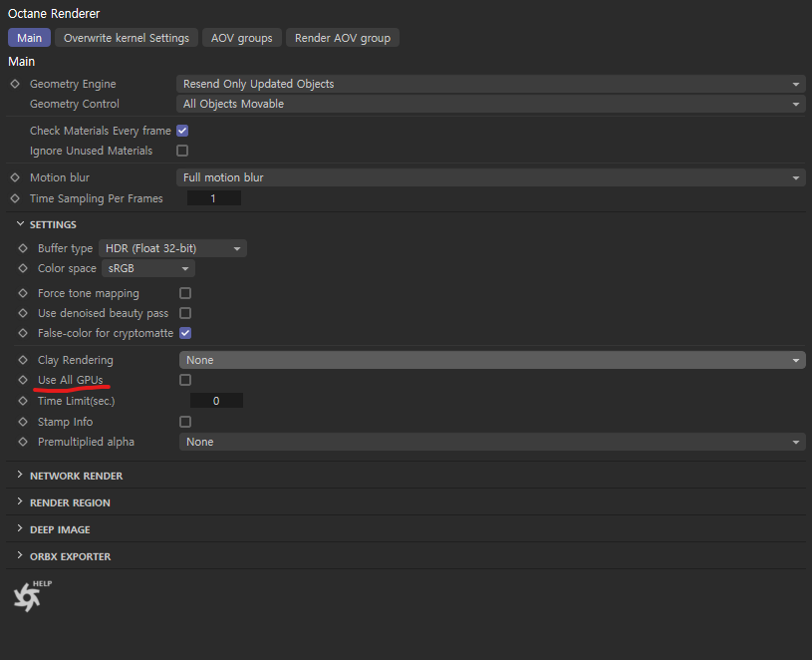Screen dimensions: 812x660
Task: Click the Clay Rendering label
Action: pos(76,360)
